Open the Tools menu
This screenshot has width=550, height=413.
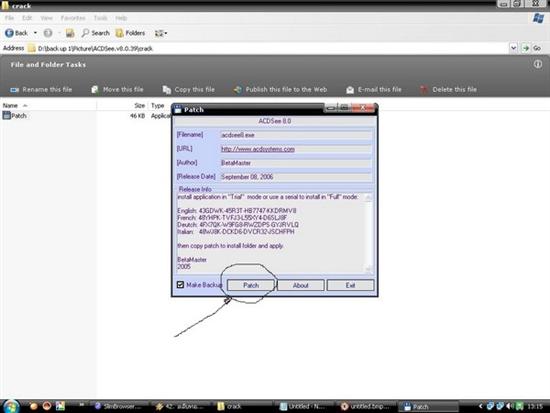(x=100, y=18)
